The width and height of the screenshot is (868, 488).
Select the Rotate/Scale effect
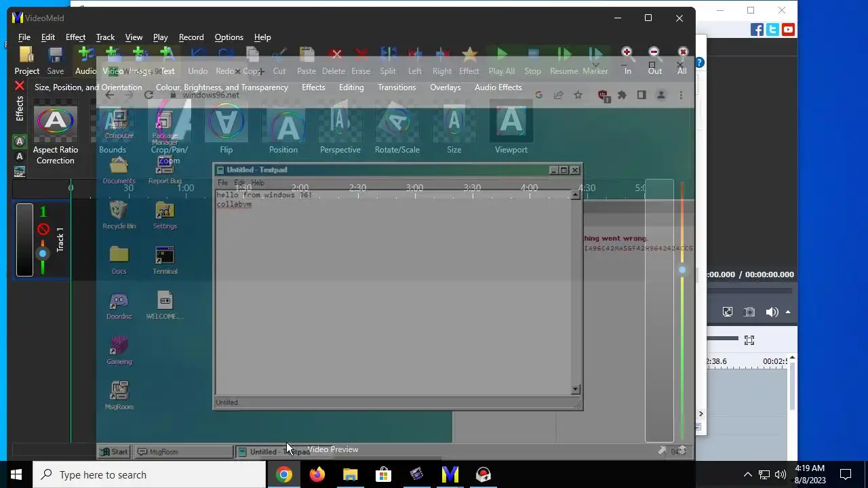[397, 129]
